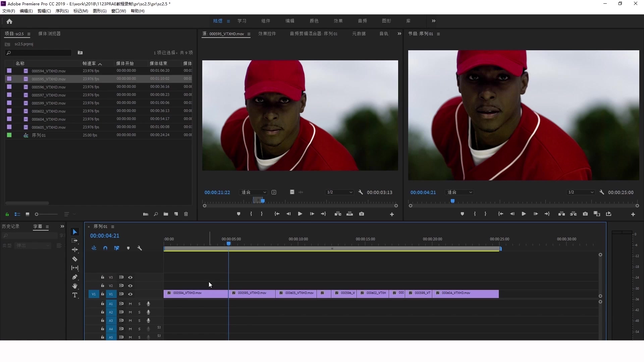Select the Ripple Edit tool
Viewport: 644px width, 362px height.
[x=75, y=250]
